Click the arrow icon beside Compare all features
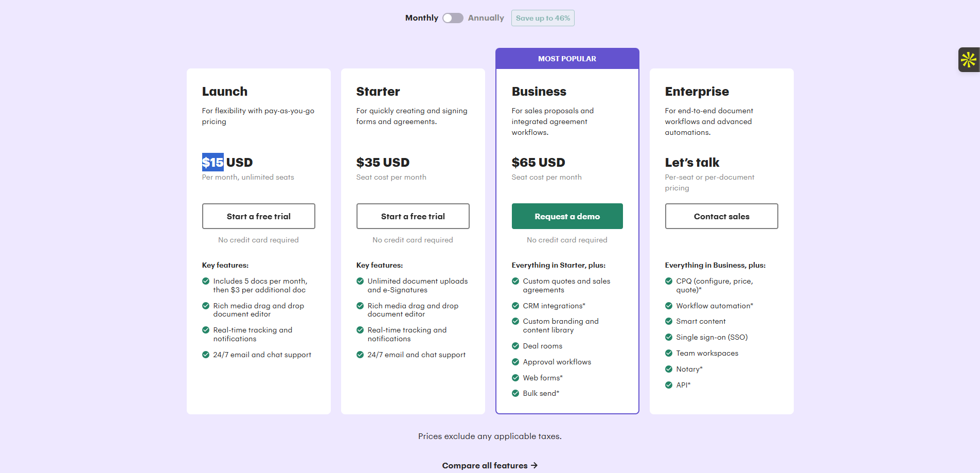Screen dimensions: 980x473 coord(534,465)
